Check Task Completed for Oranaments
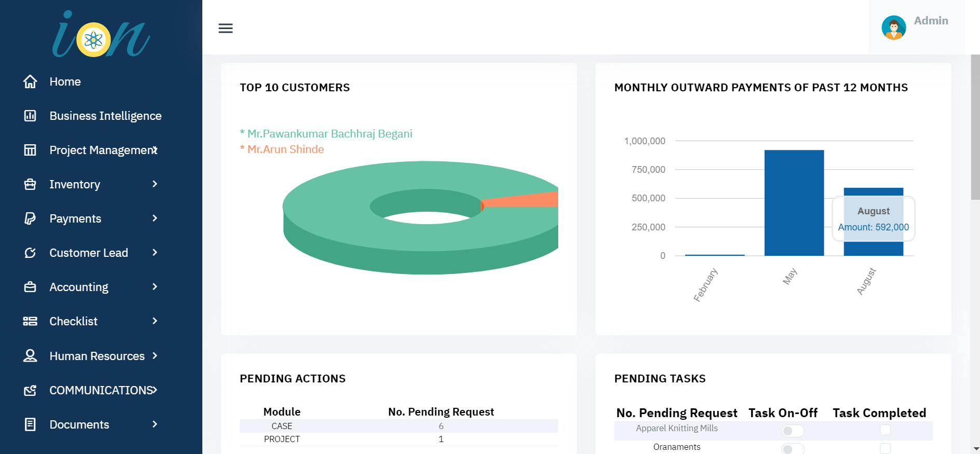Viewport: 980px width, 454px height. click(x=885, y=448)
